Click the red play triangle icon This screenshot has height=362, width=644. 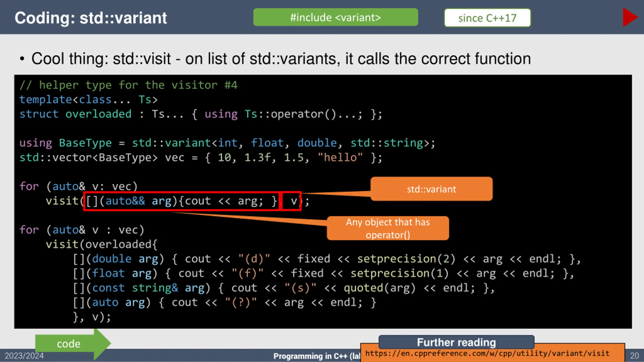(x=630, y=17)
